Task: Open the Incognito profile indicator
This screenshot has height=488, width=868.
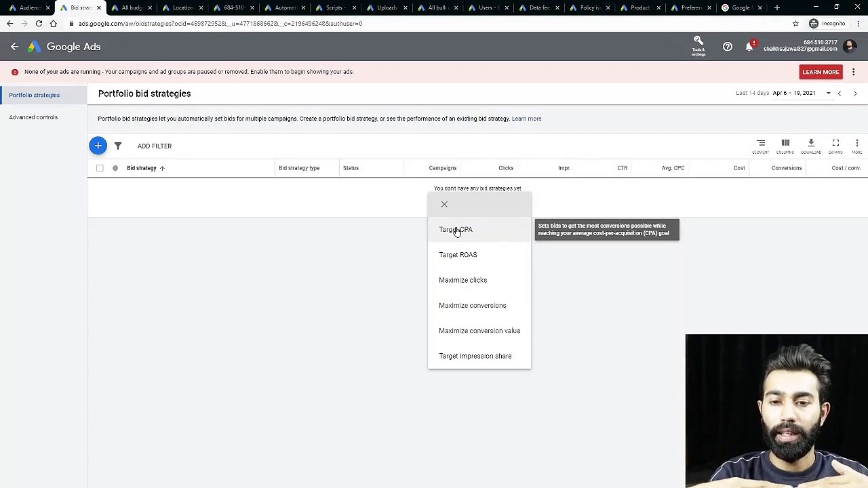Action: point(828,23)
